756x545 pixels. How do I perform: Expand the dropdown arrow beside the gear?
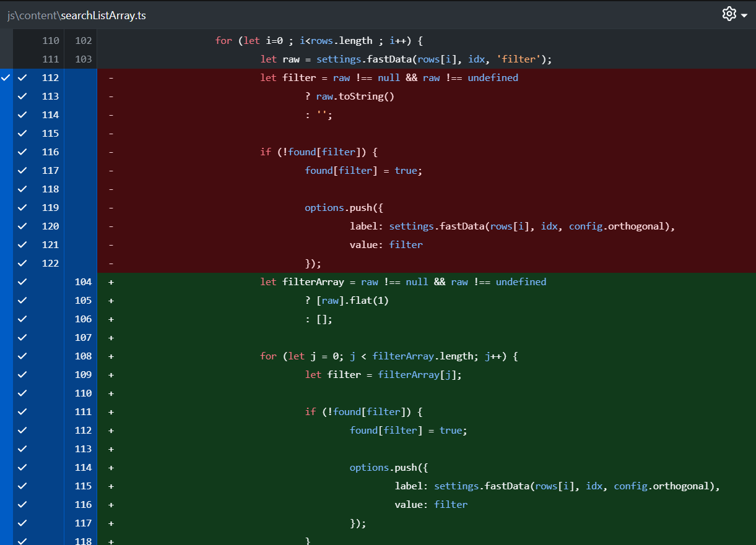coord(744,15)
